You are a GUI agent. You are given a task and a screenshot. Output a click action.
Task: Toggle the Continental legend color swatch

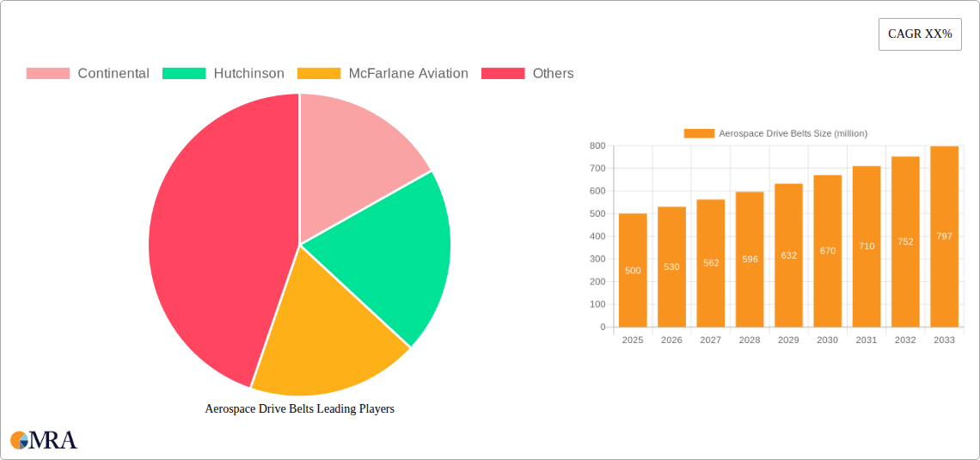point(47,74)
